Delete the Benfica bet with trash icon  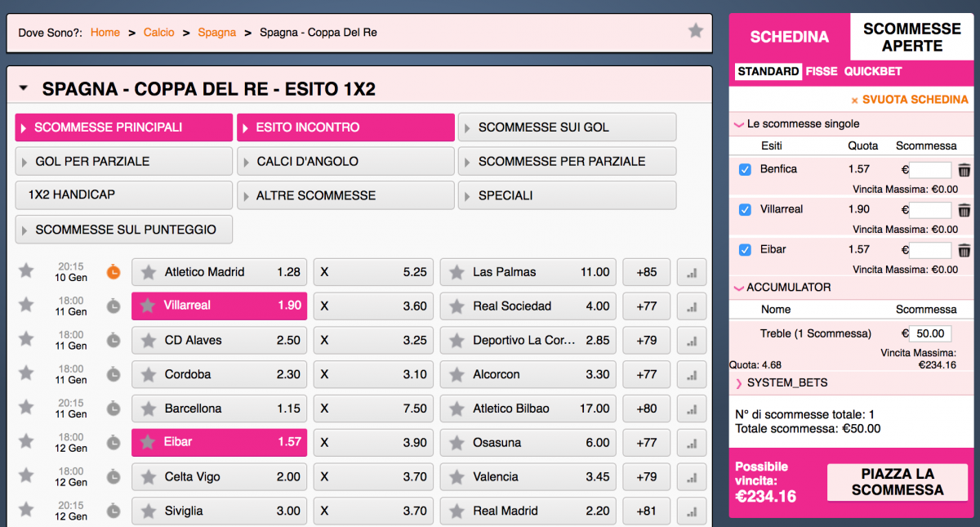964,170
